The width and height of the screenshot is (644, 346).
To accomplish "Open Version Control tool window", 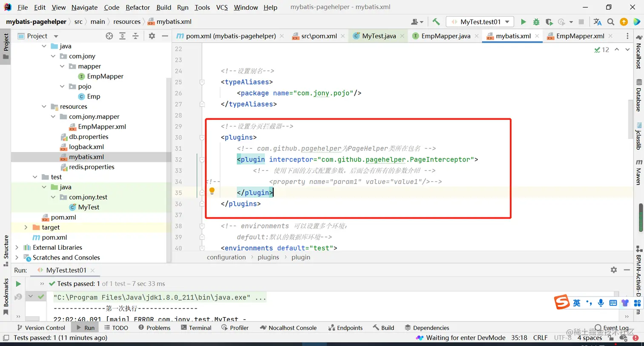I will (x=41, y=328).
